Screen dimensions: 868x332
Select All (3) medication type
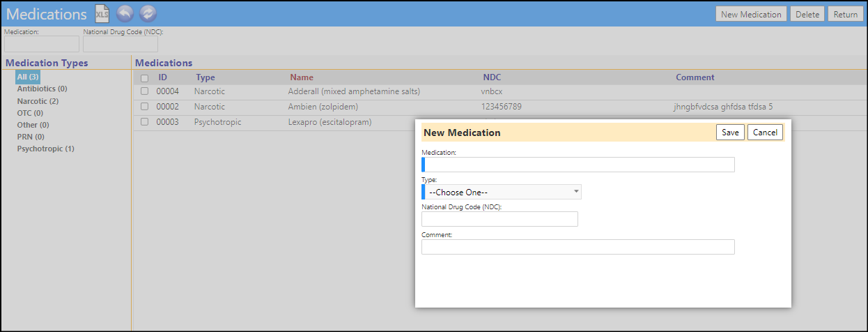(28, 77)
